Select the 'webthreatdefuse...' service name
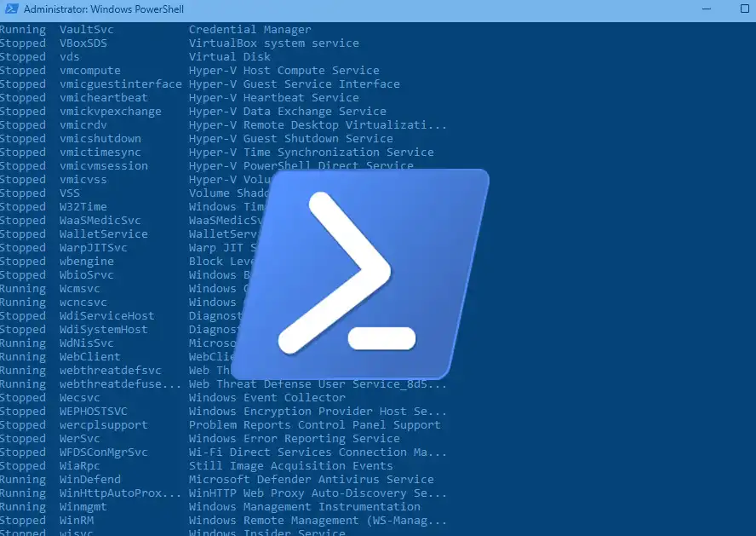The image size is (756, 536). [121, 384]
